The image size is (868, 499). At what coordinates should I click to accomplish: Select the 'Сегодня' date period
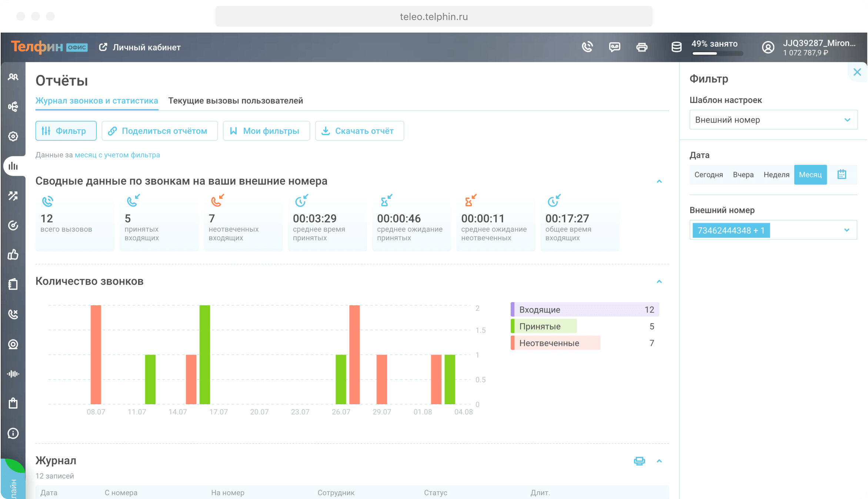708,175
